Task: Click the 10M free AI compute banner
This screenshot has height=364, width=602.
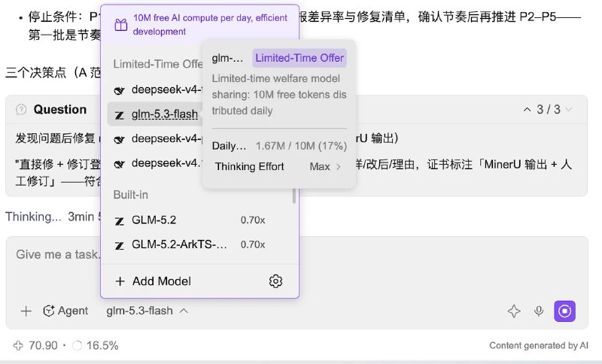Action: [199, 25]
